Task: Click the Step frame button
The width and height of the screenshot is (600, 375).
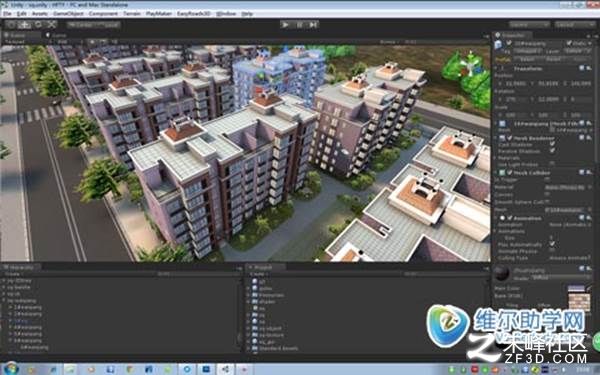Action: (313, 24)
